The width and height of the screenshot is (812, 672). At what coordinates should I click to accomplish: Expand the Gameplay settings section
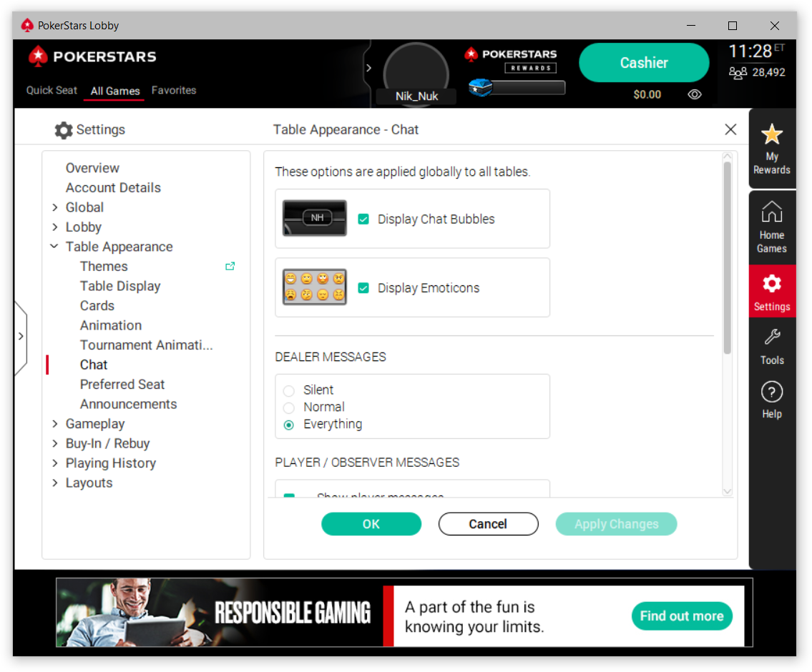(x=55, y=424)
